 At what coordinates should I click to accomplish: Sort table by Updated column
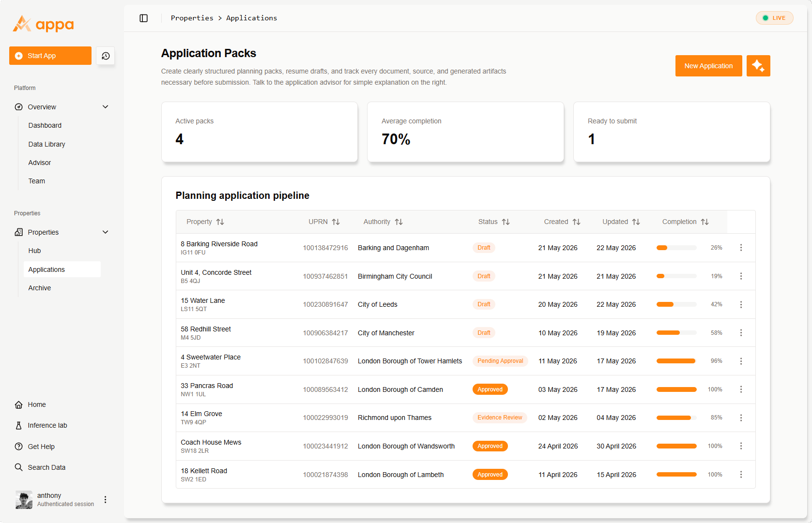(x=621, y=222)
